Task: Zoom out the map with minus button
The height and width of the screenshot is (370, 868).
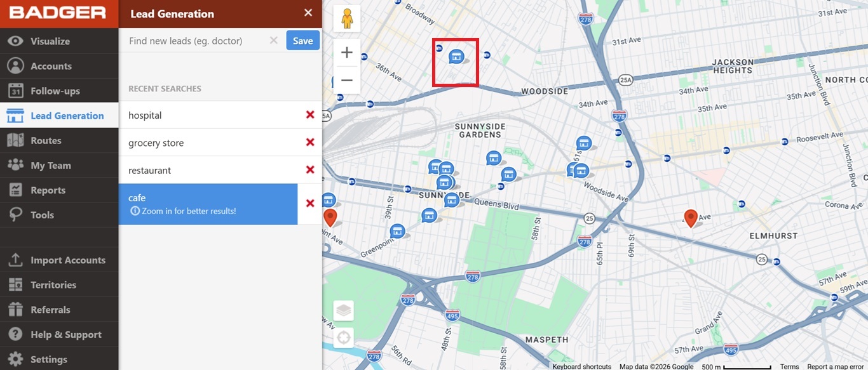Action: pyautogui.click(x=347, y=80)
